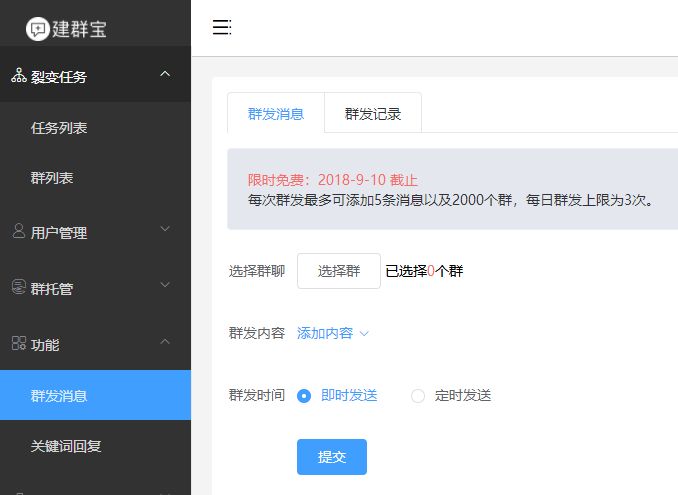Click the 建群宝 chat bubble logo icon
678x495 pixels.
pos(38,29)
